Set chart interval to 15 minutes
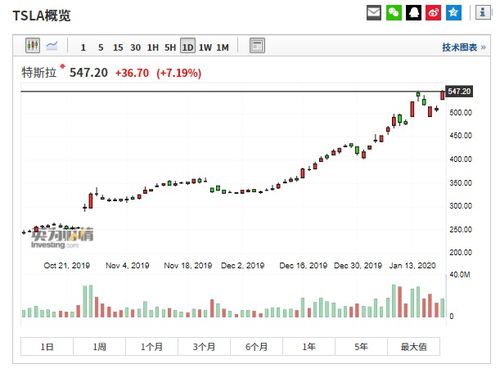This screenshot has height=373, width=500. (118, 48)
